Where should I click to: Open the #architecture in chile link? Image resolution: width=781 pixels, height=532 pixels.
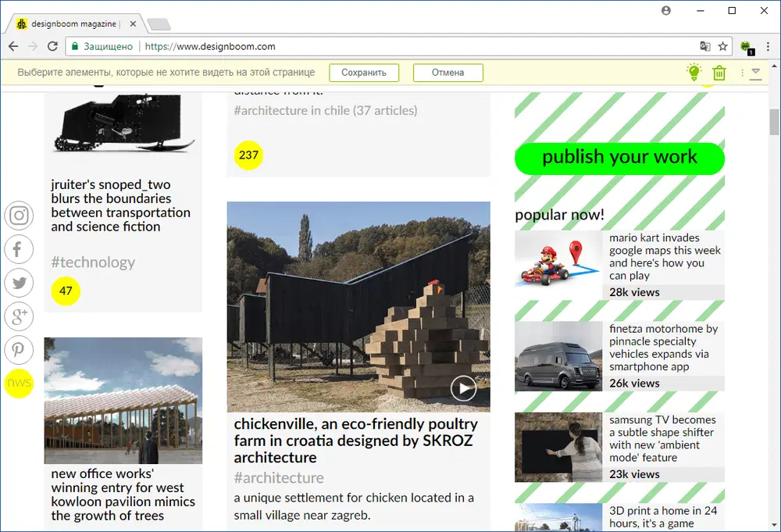coord(326,111)
